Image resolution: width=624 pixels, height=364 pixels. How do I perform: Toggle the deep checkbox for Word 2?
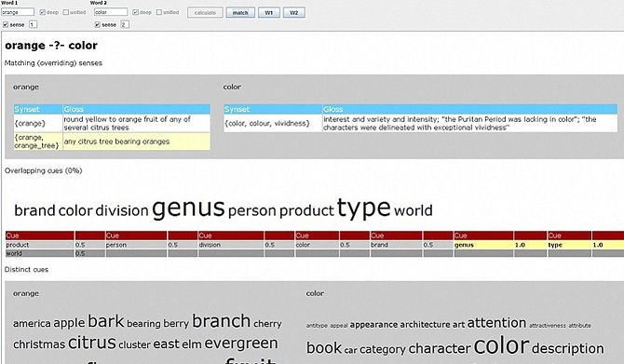coord(136,12)
